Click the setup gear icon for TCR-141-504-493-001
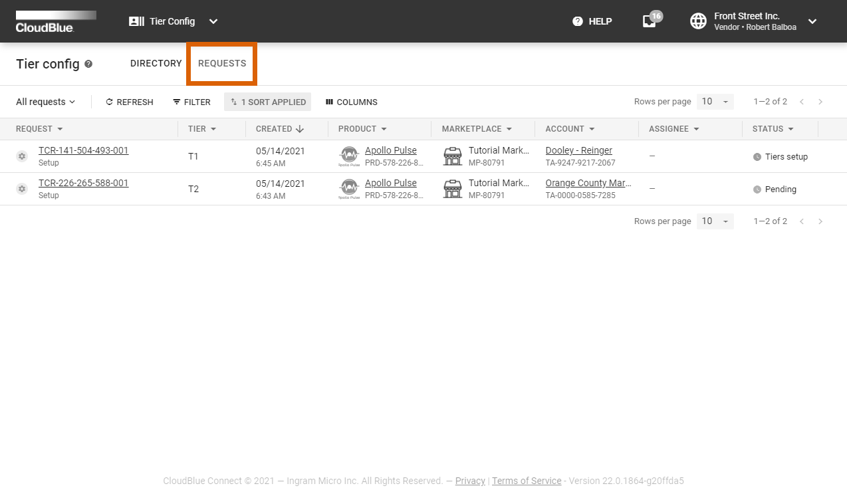The width and height of the screenshot is (847, 504). tap(22, 156)
